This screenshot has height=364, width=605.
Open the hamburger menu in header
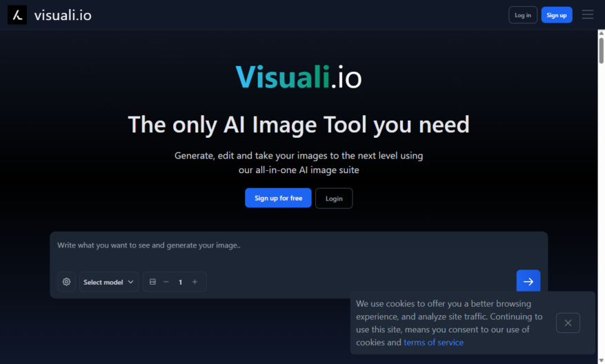[588, 14]
